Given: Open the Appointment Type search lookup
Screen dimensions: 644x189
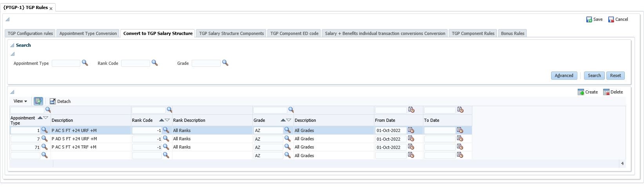Looking at the screenshot, I should pos(85,63).
